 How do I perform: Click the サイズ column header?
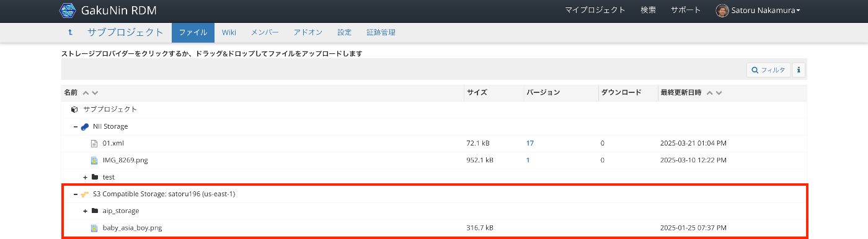click(477, 93)
